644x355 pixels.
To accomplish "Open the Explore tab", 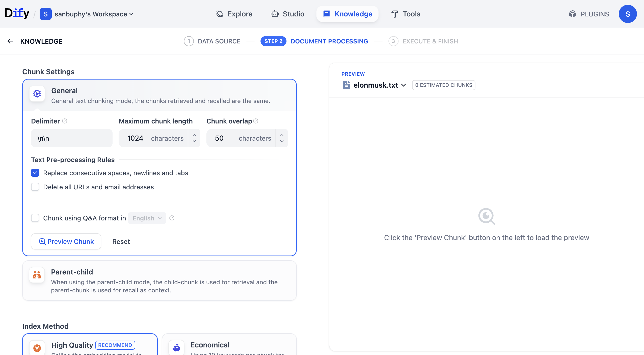I will point(234,14).
